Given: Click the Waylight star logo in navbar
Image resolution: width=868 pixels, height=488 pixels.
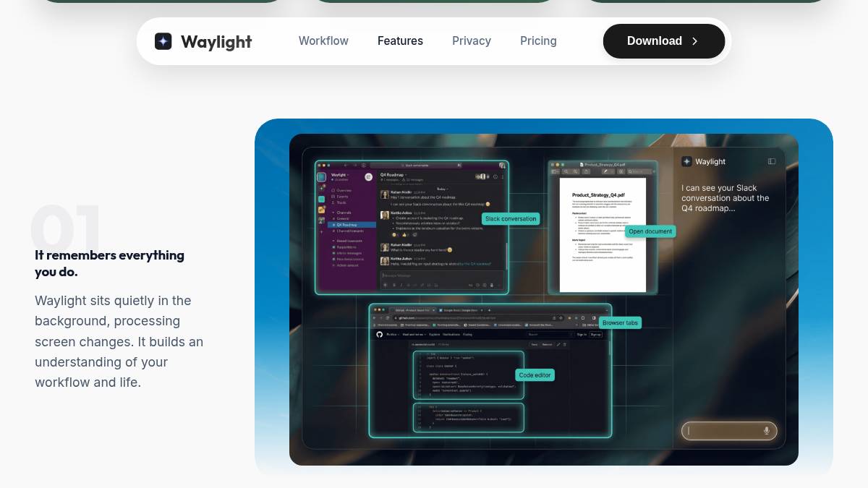Looking at the screenshot, I should point(163,41).
